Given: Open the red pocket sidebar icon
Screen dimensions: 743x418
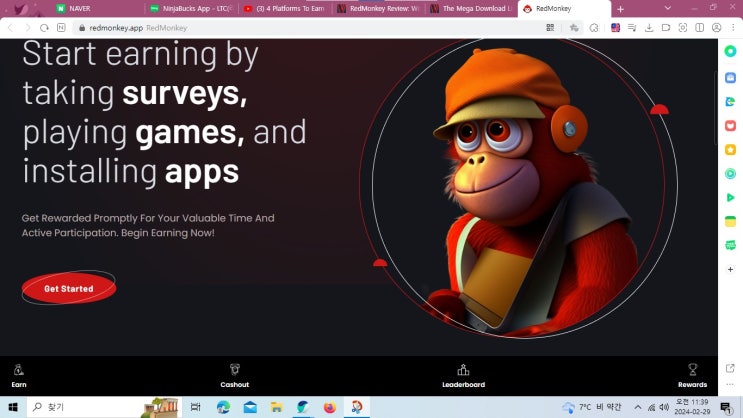Looking at the screenshot, I should click(x=730, y=126).
